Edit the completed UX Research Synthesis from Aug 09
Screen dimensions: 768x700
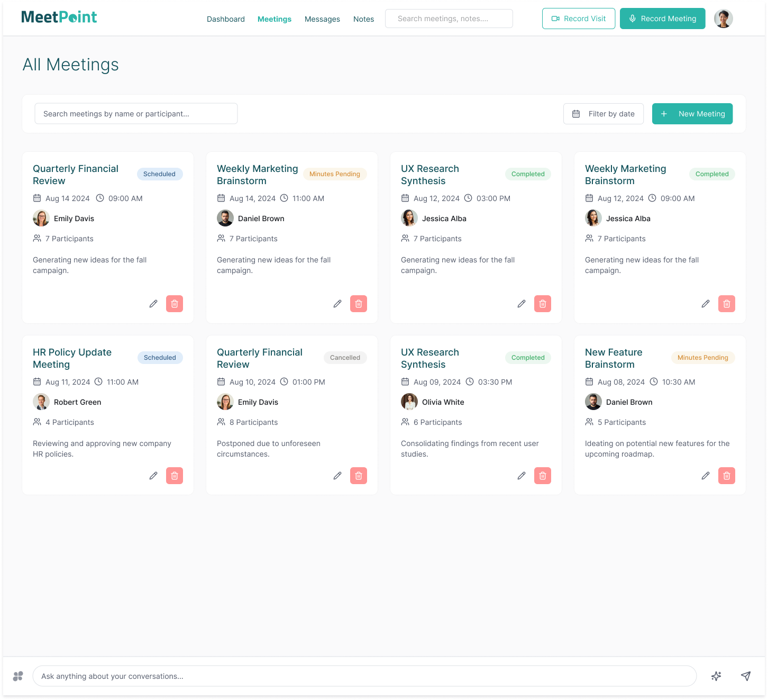coord(522,476)
